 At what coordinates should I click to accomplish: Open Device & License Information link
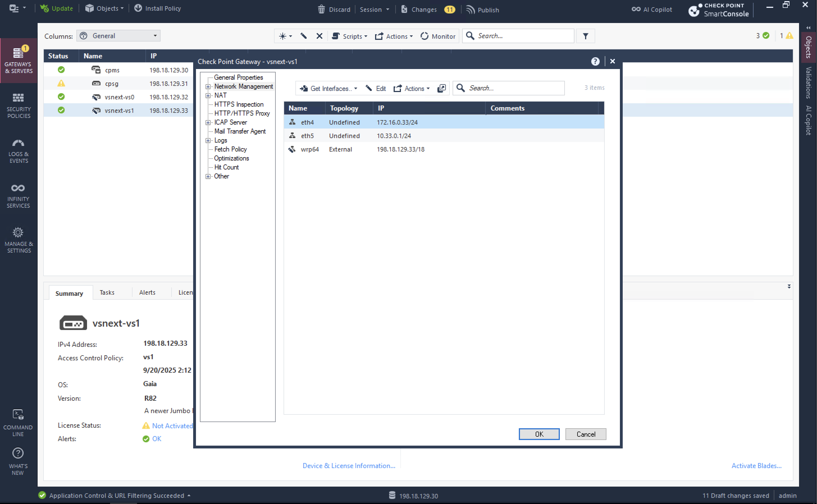[348, 466]
